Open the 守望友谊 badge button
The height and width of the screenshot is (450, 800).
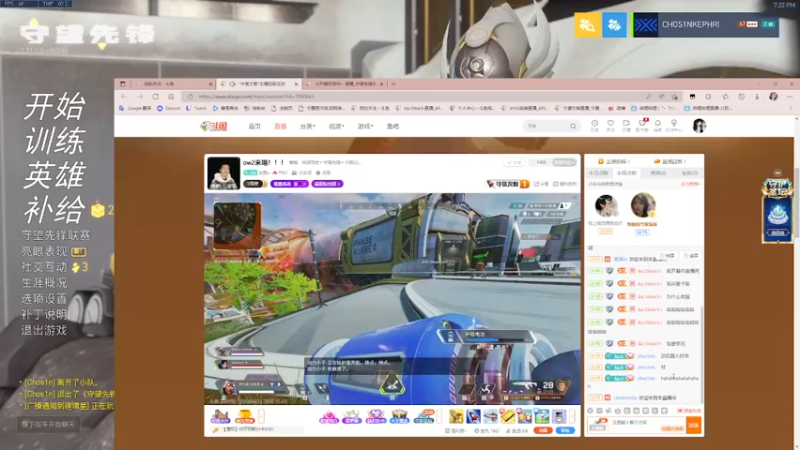pyautogui.click(x=508, y=184)
